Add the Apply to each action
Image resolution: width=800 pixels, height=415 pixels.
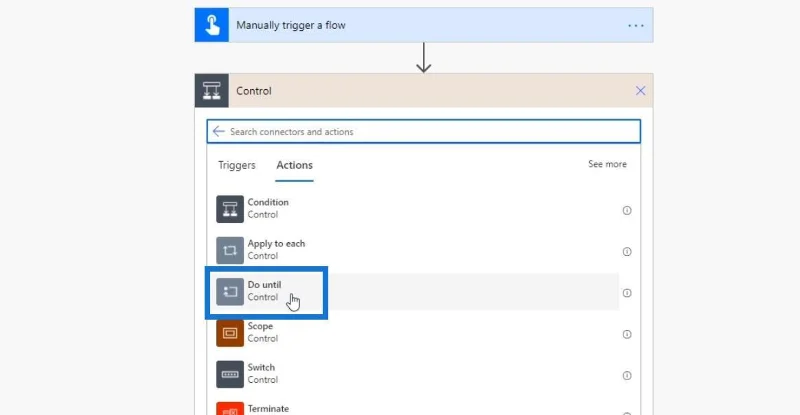click(276, 243)
